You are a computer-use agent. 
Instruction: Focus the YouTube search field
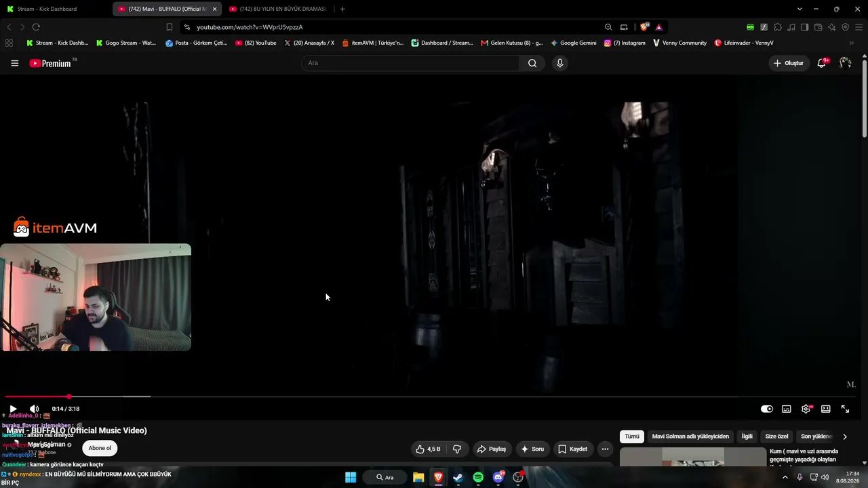tap(410, 63)
